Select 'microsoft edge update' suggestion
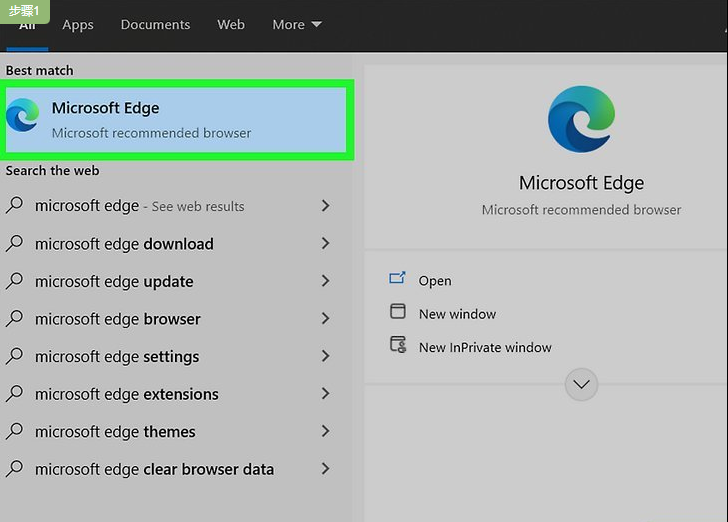This screenshot has height=522, width=728. [x=169, y=281]
